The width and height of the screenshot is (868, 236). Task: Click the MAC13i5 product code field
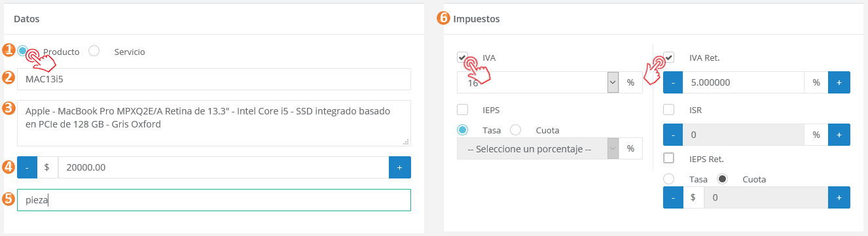click(214, 79)
